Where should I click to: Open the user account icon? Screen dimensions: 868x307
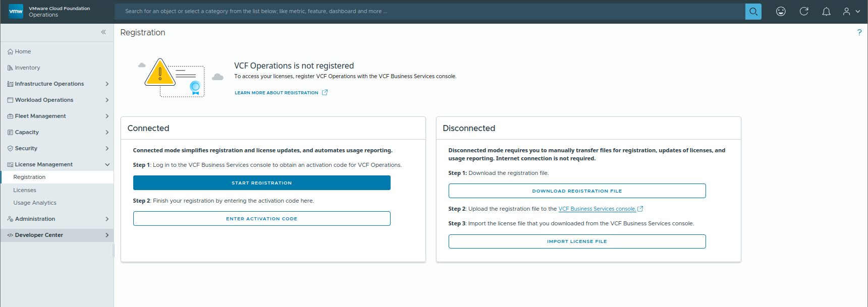[846, 11]
